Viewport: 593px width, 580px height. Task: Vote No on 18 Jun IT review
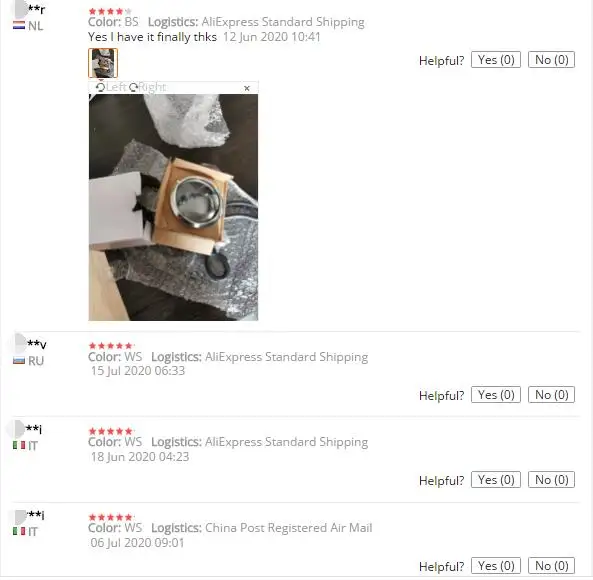[x=551, y=480]
